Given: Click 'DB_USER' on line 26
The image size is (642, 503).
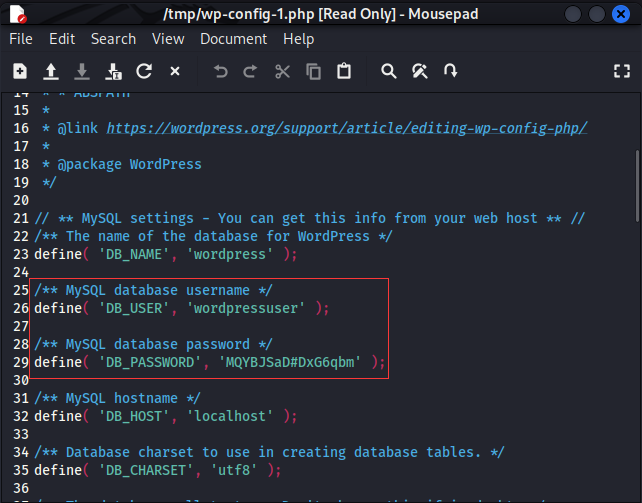Looking at the screenshot, I should point(134,308).
